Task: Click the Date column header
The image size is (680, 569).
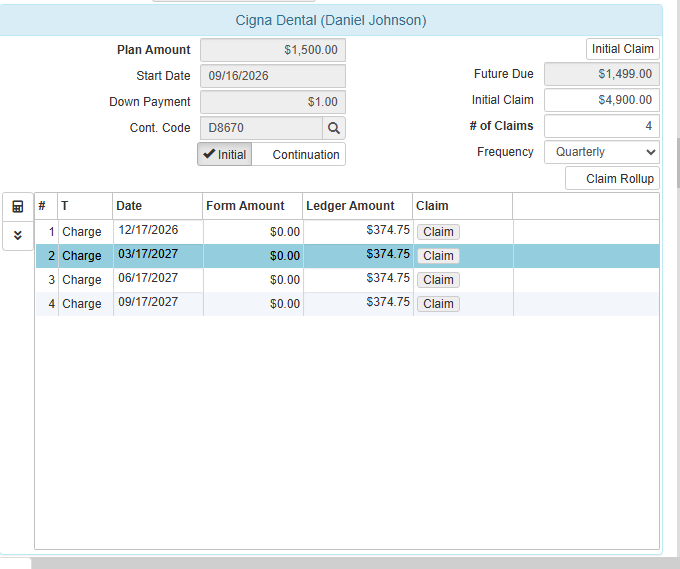Action: (157, 206)
